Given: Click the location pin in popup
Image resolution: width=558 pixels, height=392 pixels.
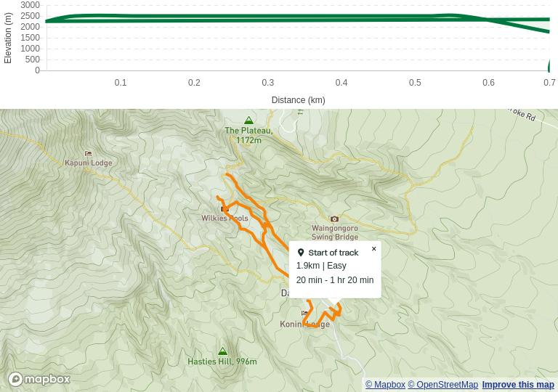Looking at the screenshot, I should coord(301,253).
